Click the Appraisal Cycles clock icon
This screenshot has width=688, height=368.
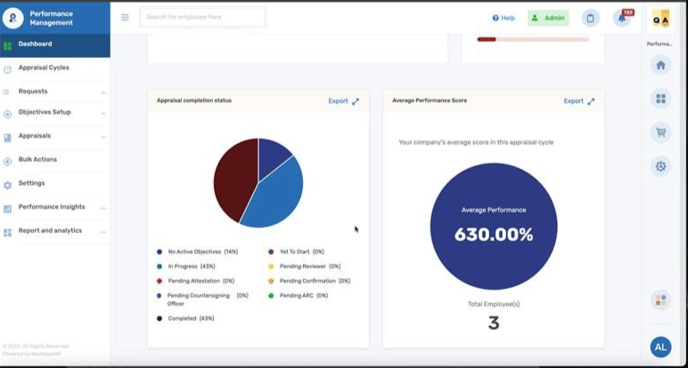[x=7, y=70]
